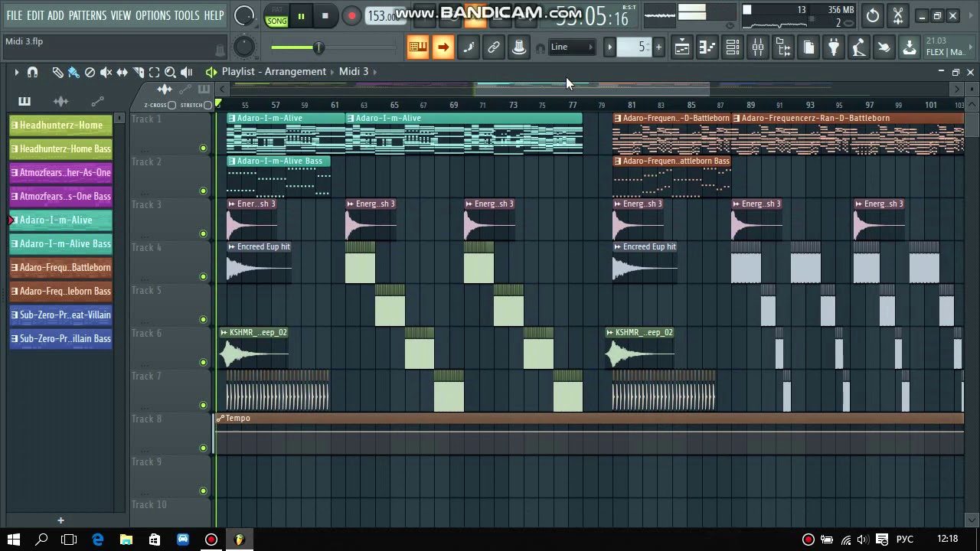Click the touch controller hand icon
The image size is (980, 551).
pos(884,47)
